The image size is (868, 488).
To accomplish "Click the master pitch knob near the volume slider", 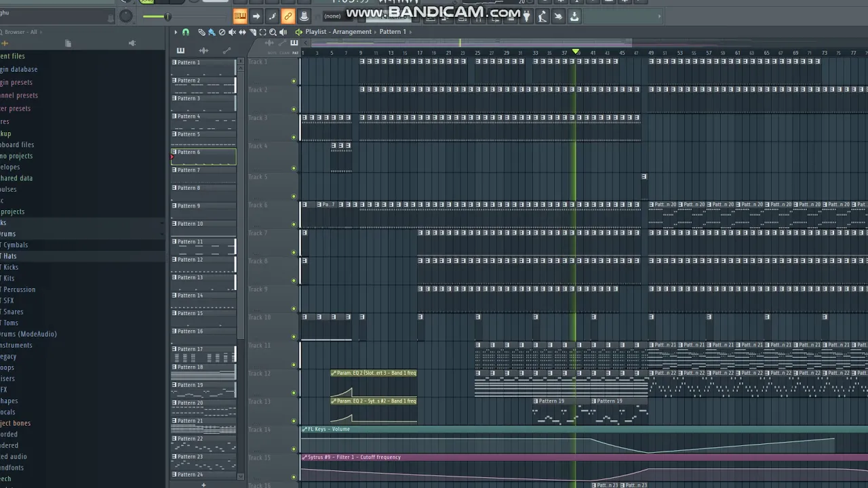I will [126, 16].
